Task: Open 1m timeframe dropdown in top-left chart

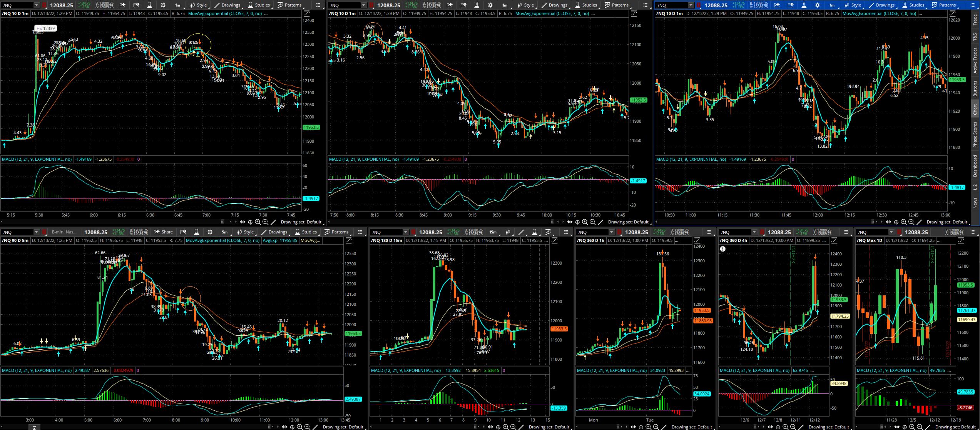Action: point(177,5)
